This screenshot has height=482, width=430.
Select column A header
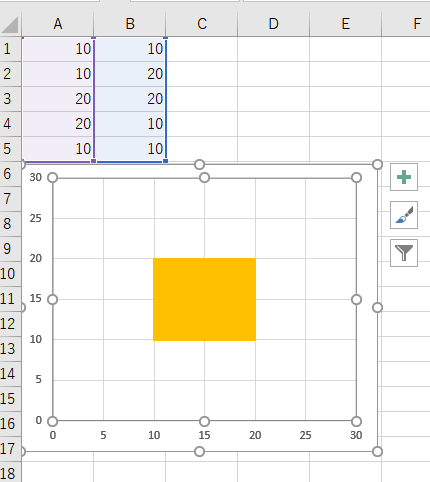[x=58, y=24]
